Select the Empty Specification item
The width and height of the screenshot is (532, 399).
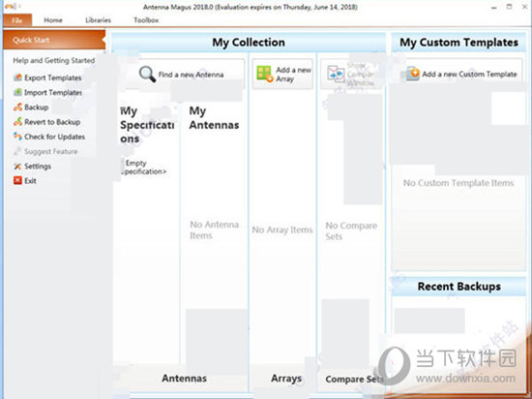click(x=144, y=168)
